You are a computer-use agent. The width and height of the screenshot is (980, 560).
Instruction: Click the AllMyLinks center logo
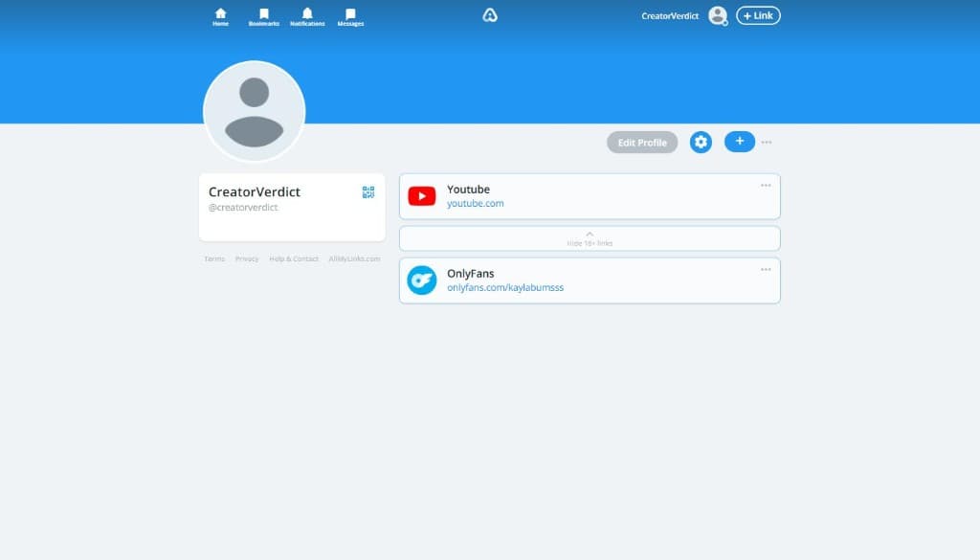490,15
